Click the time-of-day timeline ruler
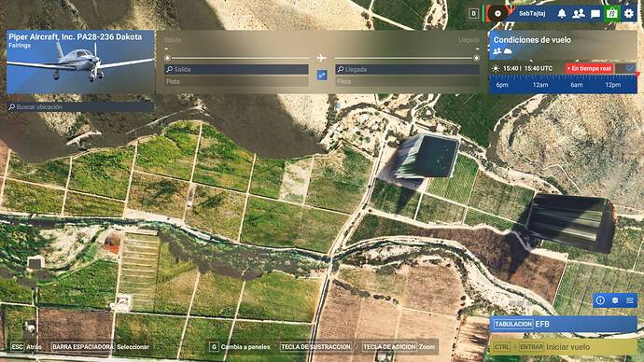The image size is (644, 362). [563, 84]
